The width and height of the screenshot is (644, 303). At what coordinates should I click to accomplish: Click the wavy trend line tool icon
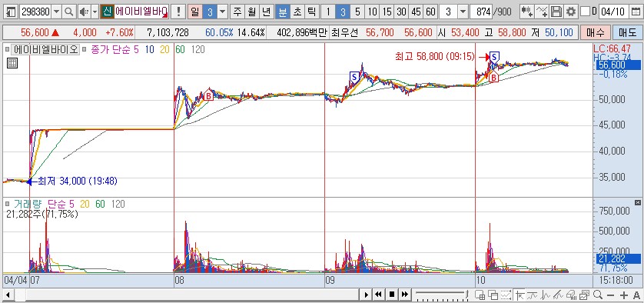pyautogui.click(x=533, y=295)
